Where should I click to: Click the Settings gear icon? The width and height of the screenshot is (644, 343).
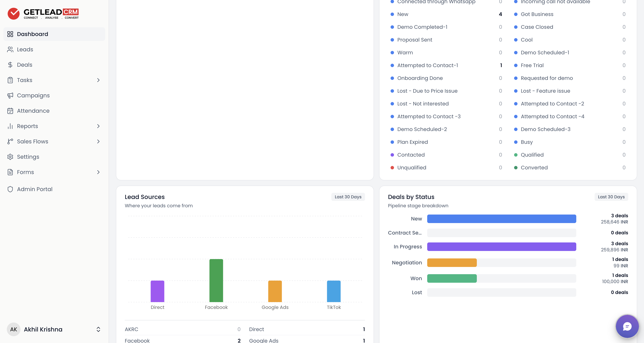click(10, 157)
